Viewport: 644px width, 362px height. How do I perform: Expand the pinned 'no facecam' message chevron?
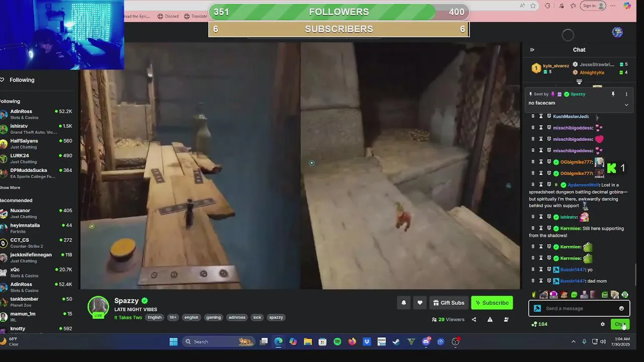click(626, 105)
